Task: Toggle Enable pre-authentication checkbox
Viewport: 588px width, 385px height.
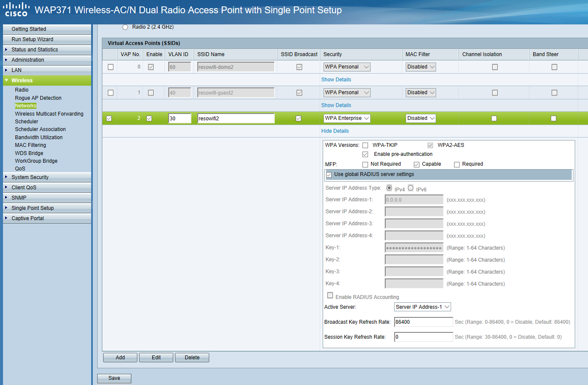Action: pyautogui.click(x=365, y=155)
